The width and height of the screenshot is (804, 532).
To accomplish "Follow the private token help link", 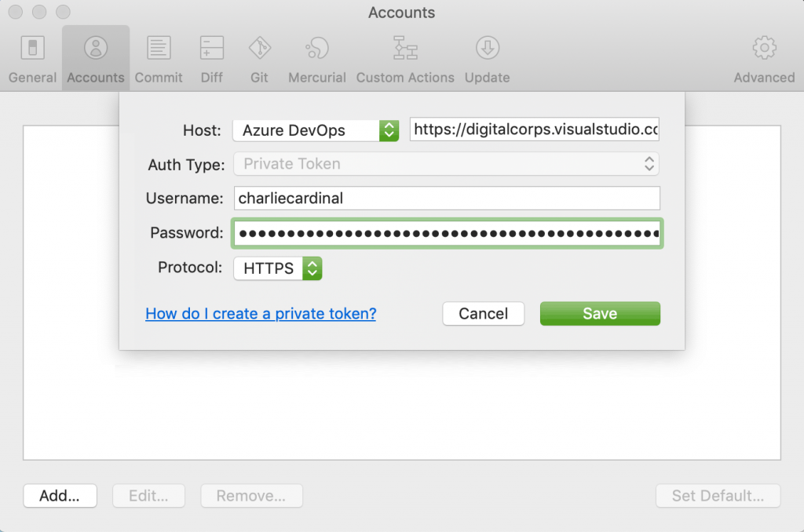I will pyautogui.click(x=261, y=314).
